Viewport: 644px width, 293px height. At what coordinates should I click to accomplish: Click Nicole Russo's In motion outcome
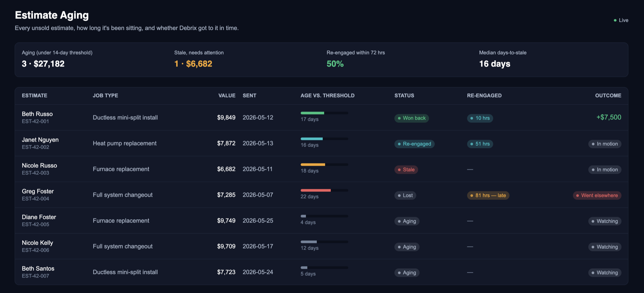[x=605, y=169]
